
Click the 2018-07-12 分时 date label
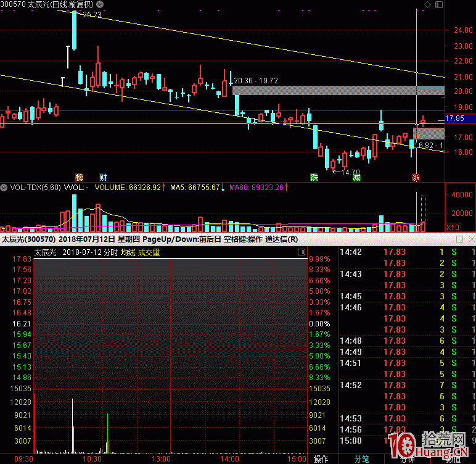coord(90,252)
